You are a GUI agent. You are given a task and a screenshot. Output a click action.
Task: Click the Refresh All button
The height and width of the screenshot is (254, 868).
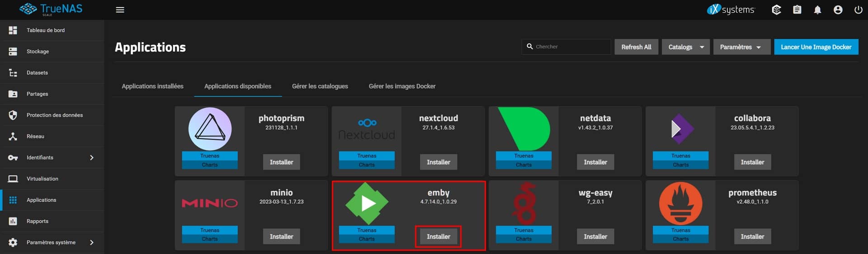pos(636,47)
